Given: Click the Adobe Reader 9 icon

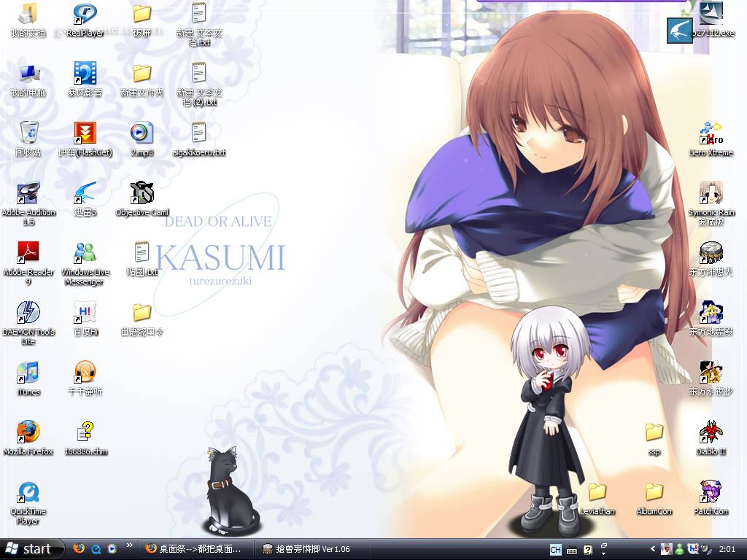Looking at the screenshot, I should tap(28, 263).
